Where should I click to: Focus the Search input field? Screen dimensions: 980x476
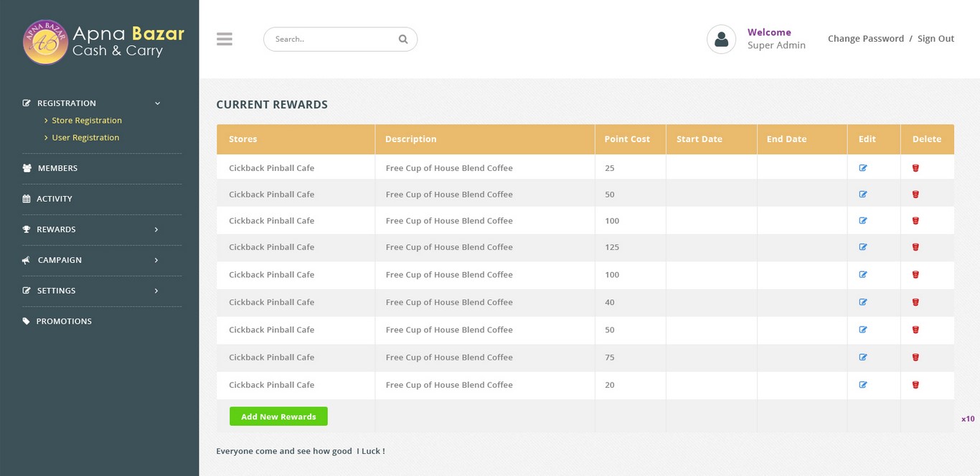[x=330, y=39]
